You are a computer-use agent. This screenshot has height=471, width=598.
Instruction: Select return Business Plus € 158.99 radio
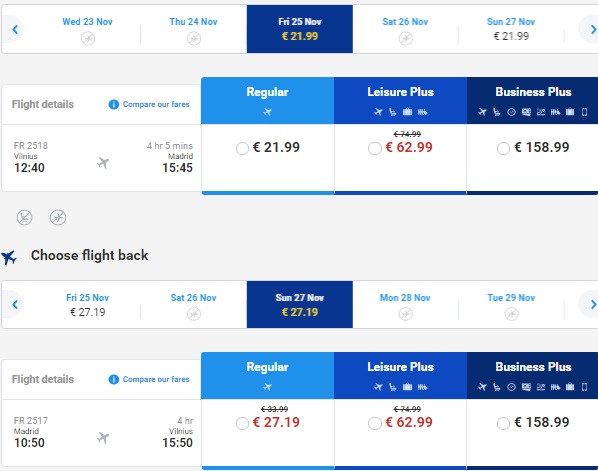point(503,423)
